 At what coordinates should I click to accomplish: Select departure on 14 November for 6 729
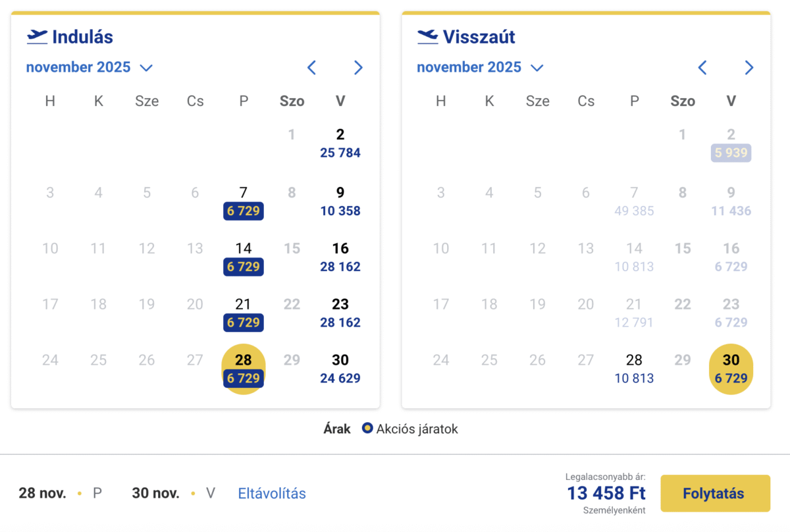(x=244, y=257)
